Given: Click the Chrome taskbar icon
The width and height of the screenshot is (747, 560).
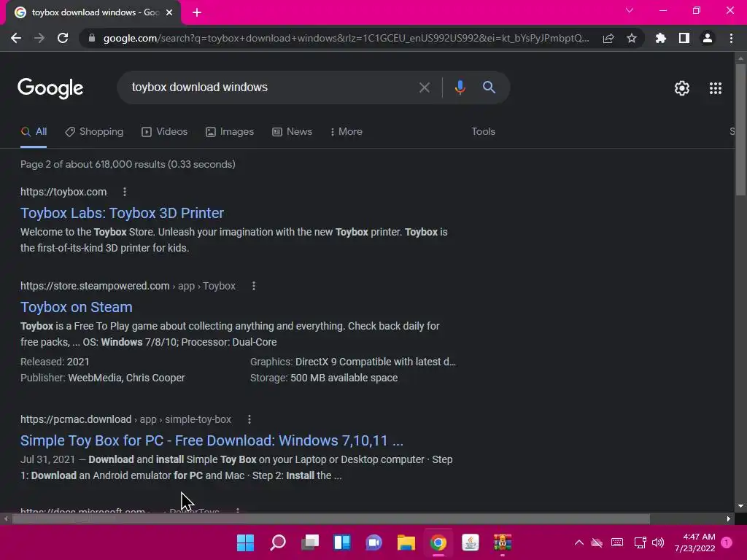Looking at the screenshot, I should (438, 542).
